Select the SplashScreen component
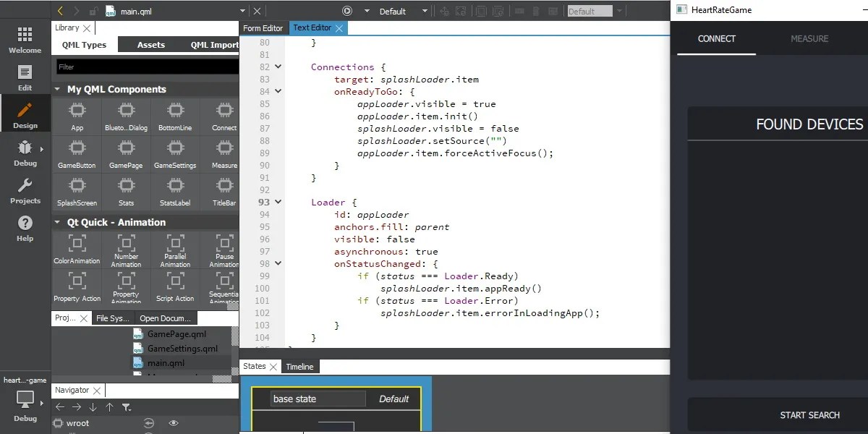 (x=77, y=192)
